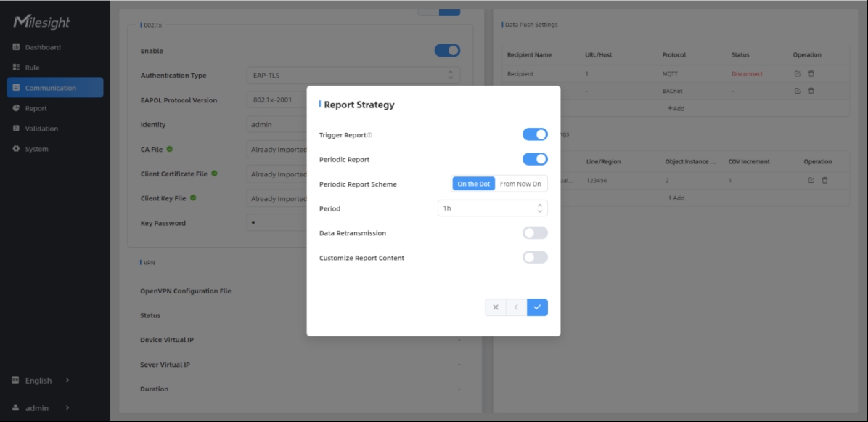Viewport: 868px width, 422px height.
Task: Enable Data Retransmission toggle
Action: tap(535, 233)
